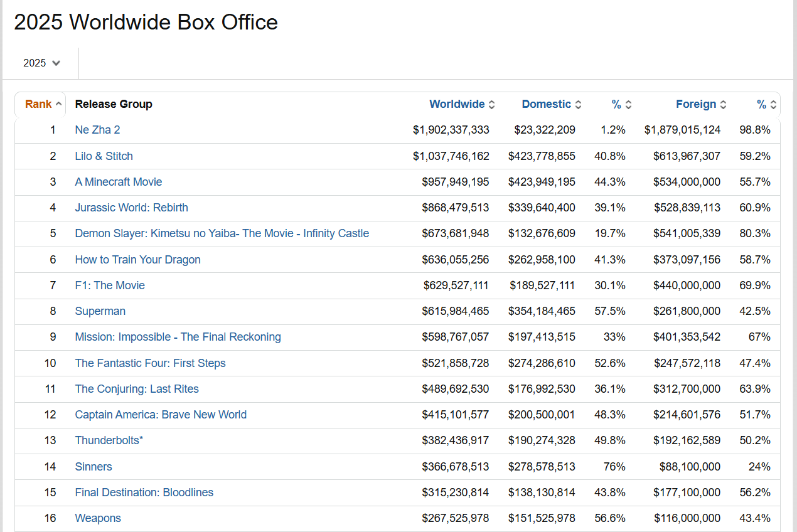The width and height of the screenshot is (797, 532).
Task: Open the 2025 year dropdown
Action: [x=42, y=63]
